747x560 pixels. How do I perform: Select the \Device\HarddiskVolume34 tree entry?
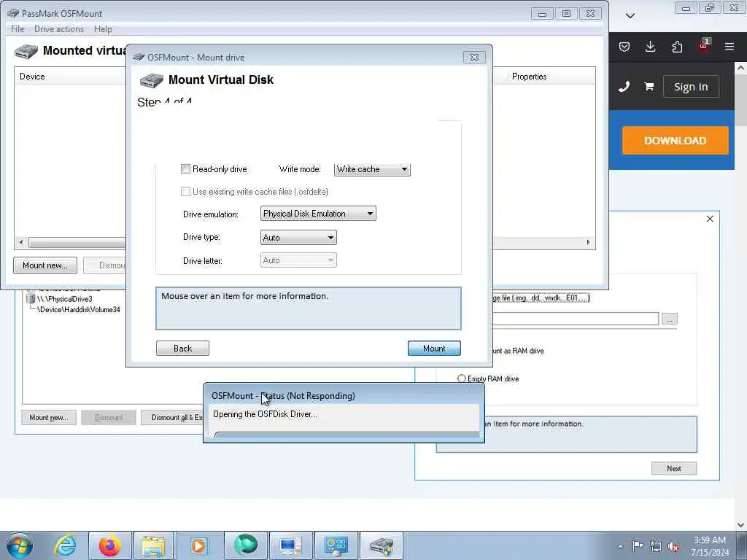click(79, 309)
